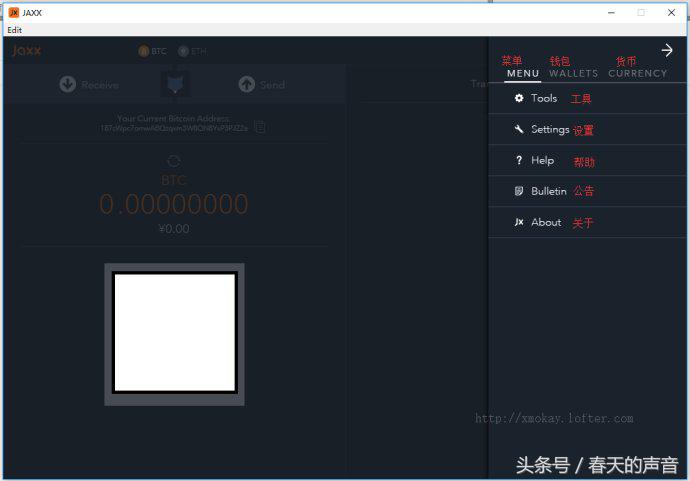Image resolution: width=690 pixels, height=481 pixels.
Task: Minimize the JAXX window
Action: pos(611,12)
